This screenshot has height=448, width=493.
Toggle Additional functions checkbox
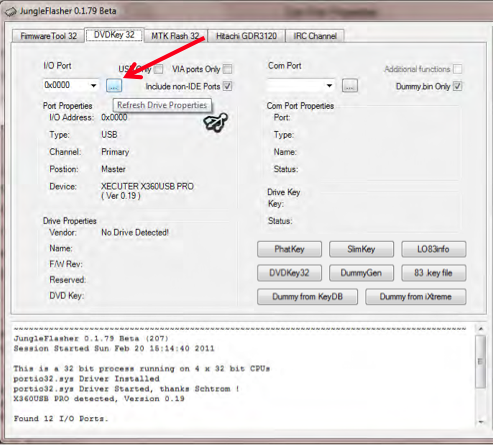458,69
